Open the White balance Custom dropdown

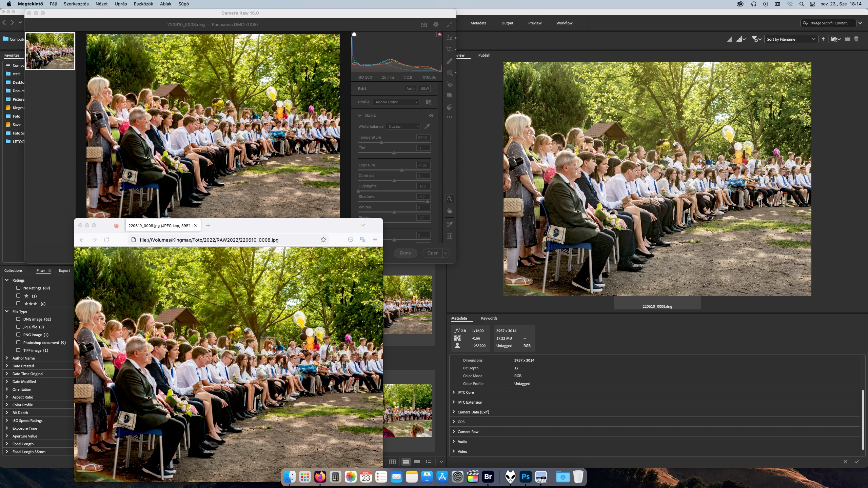pyautogui.click(x=403, y=126)
